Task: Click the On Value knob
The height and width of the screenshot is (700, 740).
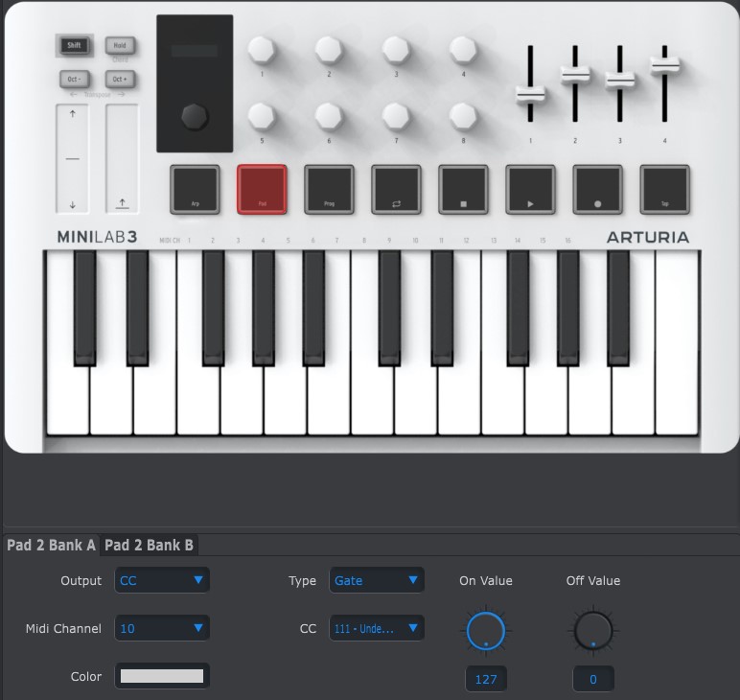Action: point(486,631)
